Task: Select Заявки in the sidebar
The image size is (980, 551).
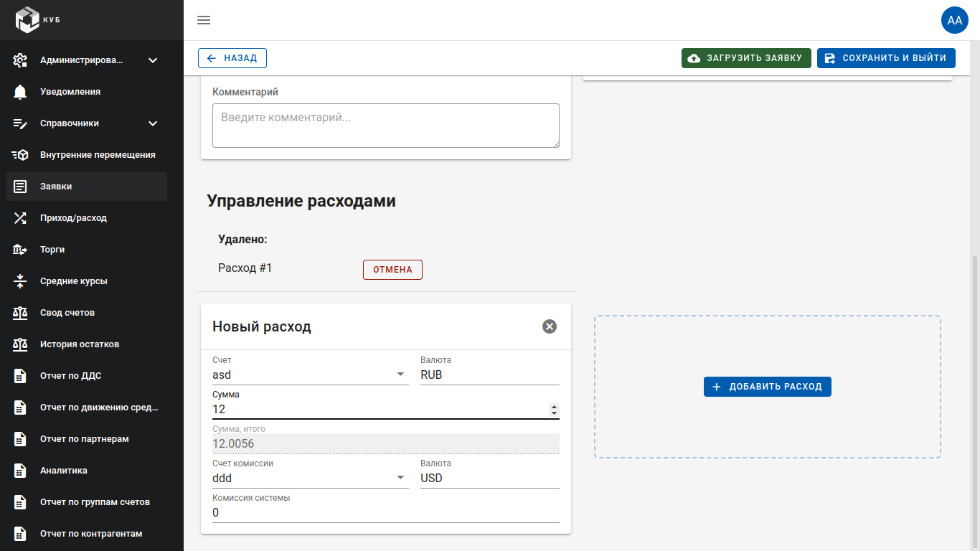Action: [86, 187]
